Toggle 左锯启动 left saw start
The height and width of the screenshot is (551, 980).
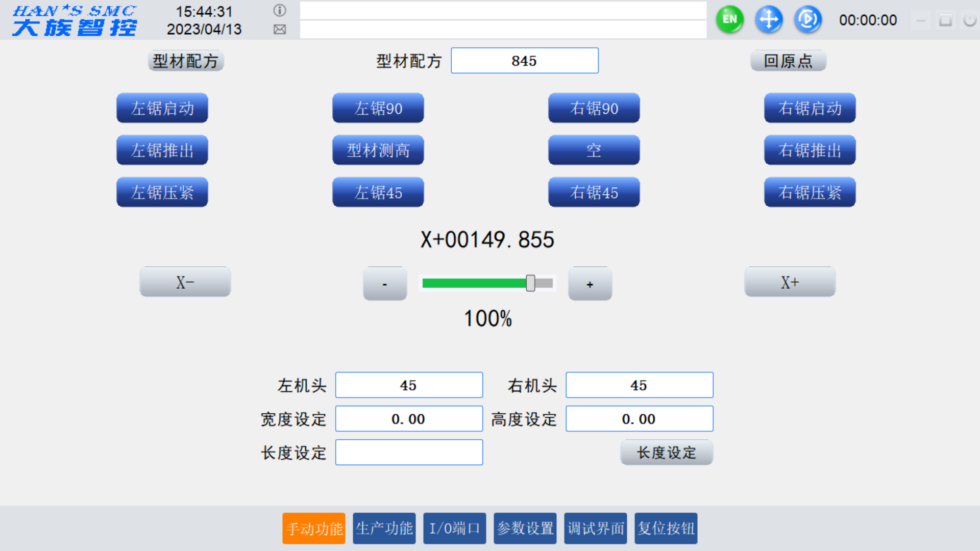162,108
